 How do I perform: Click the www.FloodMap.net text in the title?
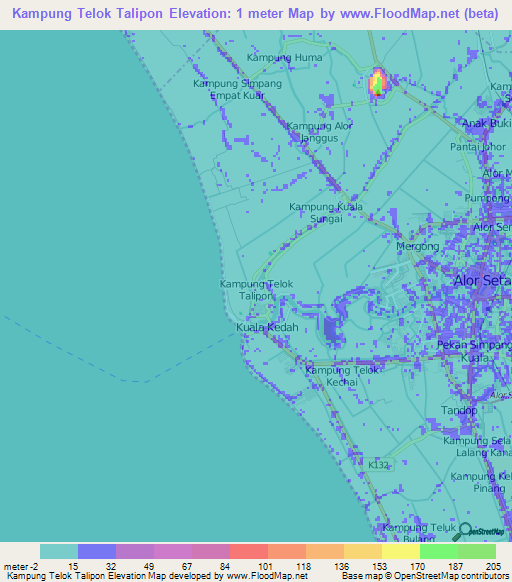pyautogui.click(x=400, y=13)
